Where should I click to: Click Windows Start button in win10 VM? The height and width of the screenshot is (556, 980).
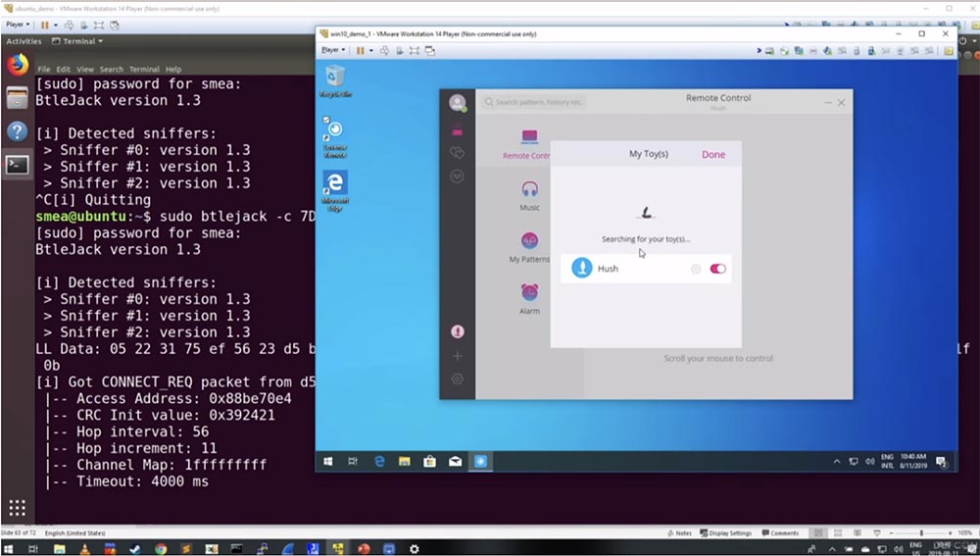(328, 462)
